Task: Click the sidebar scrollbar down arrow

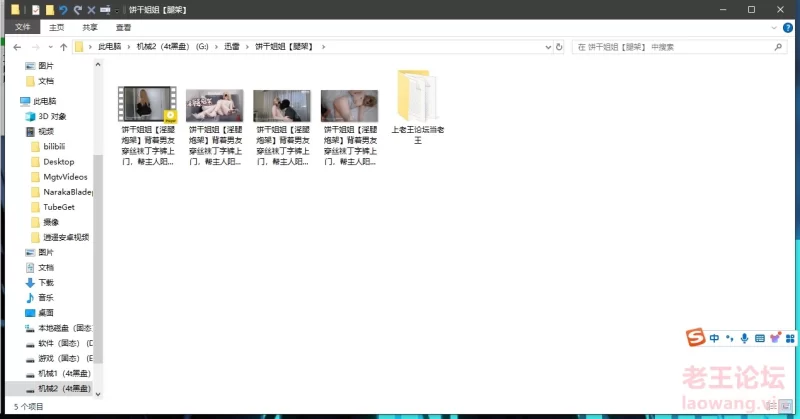Action: pos(98,394)
